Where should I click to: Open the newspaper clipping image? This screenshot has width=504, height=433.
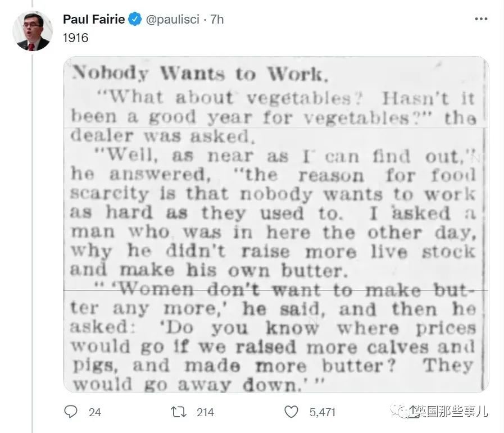coord(276,225)
